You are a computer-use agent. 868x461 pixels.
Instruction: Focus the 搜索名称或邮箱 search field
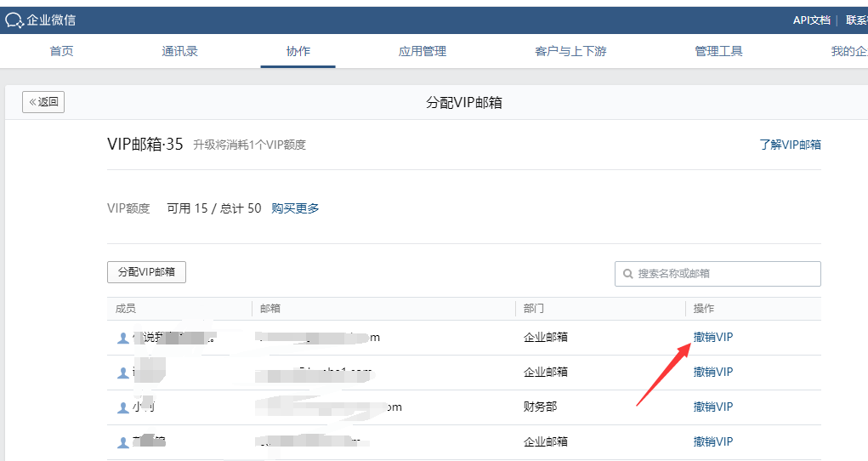coord(723,274)
